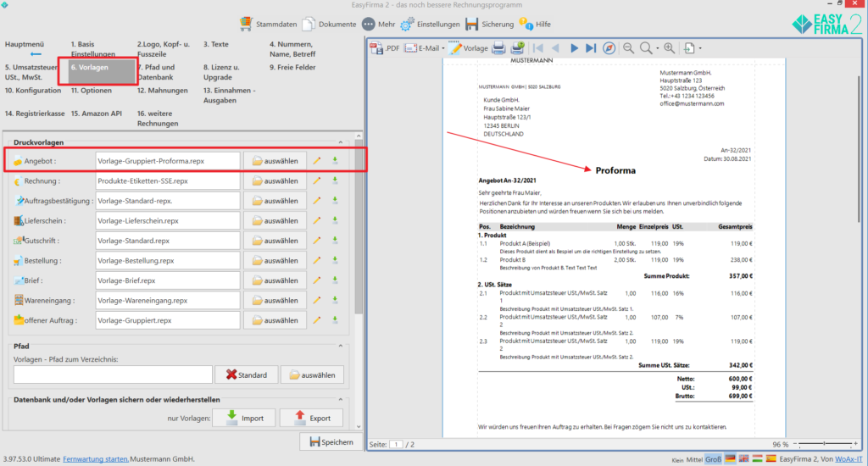Open 1. Basis Einstellungen section
The height and width of the screenshot is (466, 868).
93,48
